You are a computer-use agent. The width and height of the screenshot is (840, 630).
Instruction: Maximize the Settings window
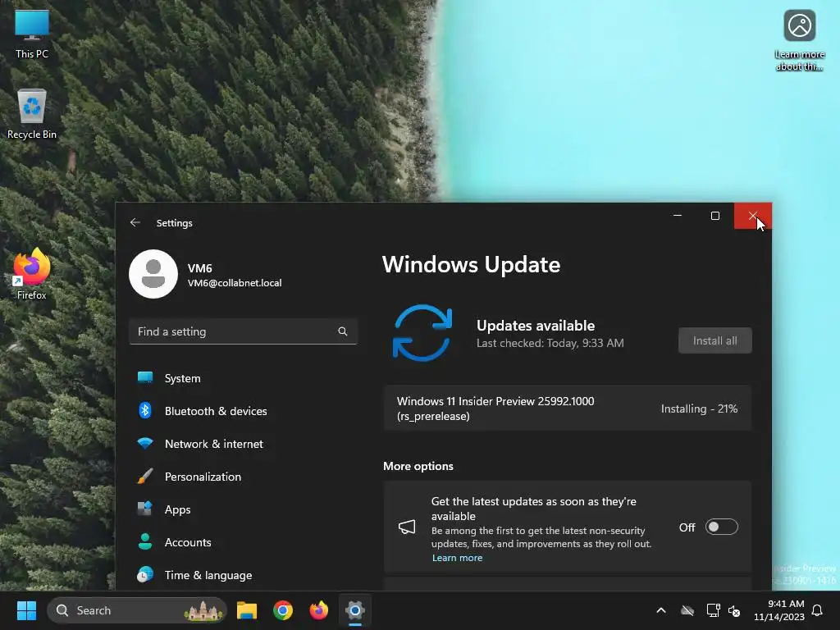[715, 216]
